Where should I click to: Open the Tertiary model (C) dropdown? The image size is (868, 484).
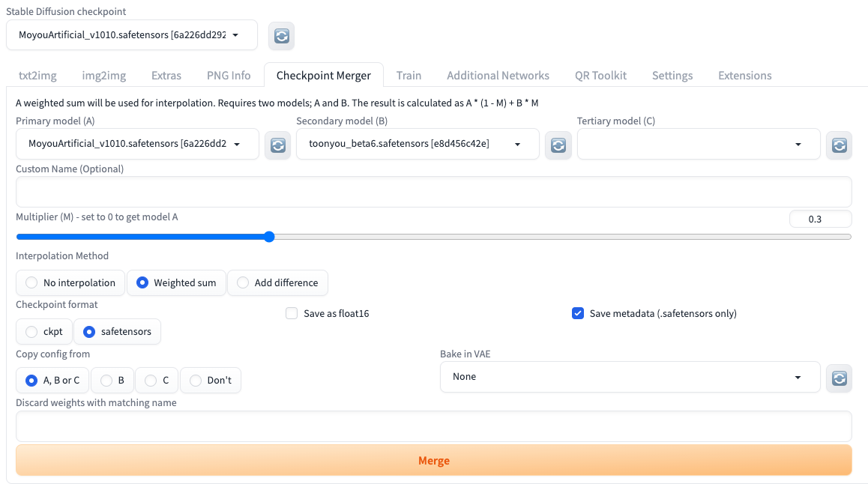click(x=698, y=145)
